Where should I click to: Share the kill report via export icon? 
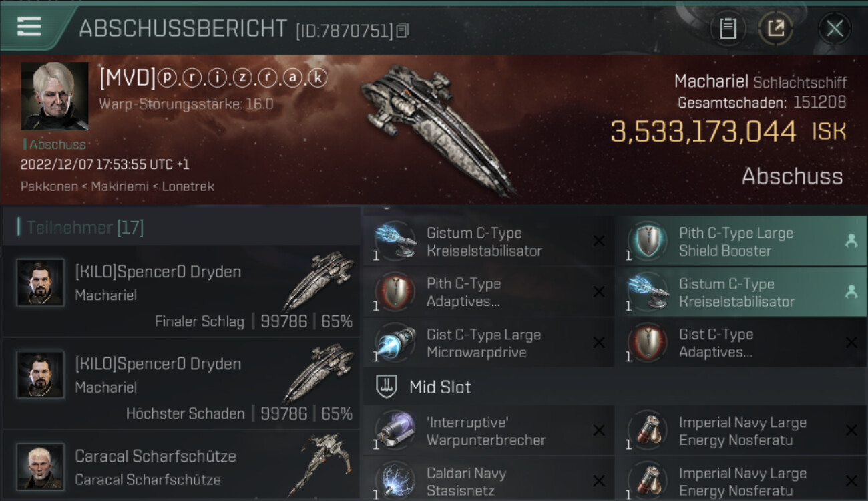(x=776, y=29)
